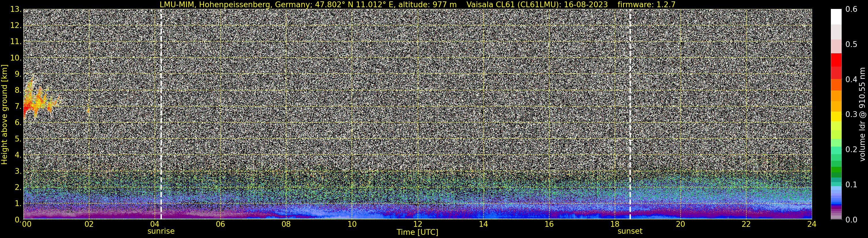Viewport: 868px width, 238px height.
Task: Click the height axis tick label 5.
Action: [x=18, y=139]
